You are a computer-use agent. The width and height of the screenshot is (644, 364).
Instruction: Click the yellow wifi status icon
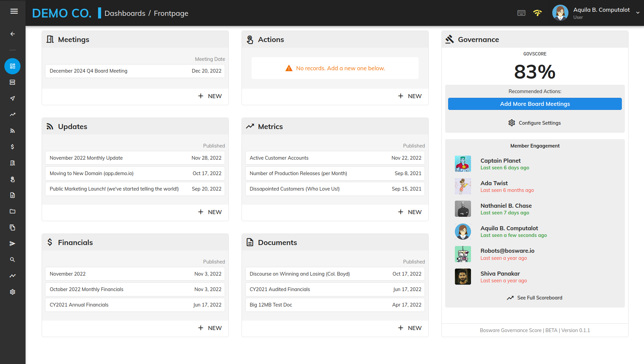tap(538, 13)
